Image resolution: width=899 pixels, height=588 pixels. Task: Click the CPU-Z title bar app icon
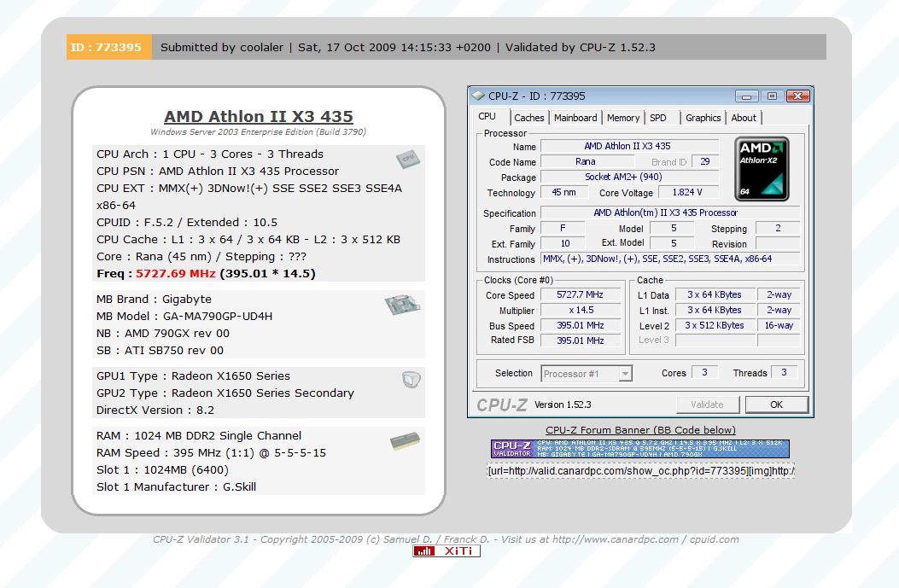pos(477,96)
